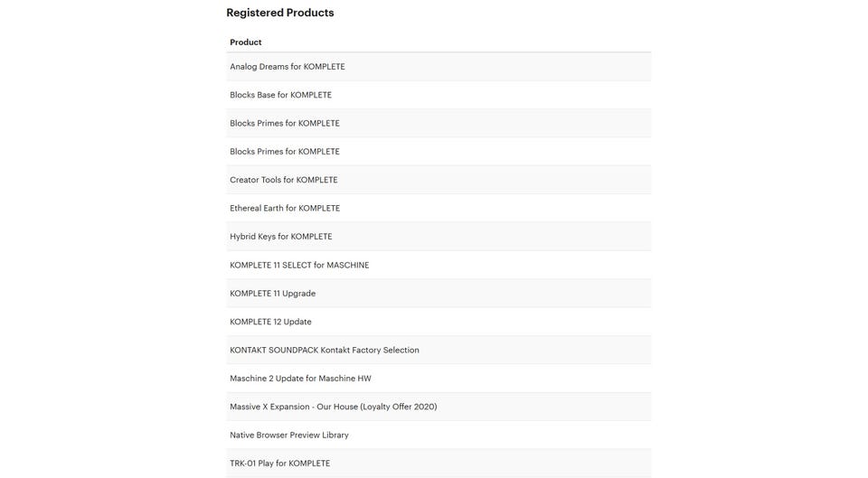Select Native Browser Preview Library row
Image resolution: width=868 pixels, height=478 pixels.
point(439,435)
